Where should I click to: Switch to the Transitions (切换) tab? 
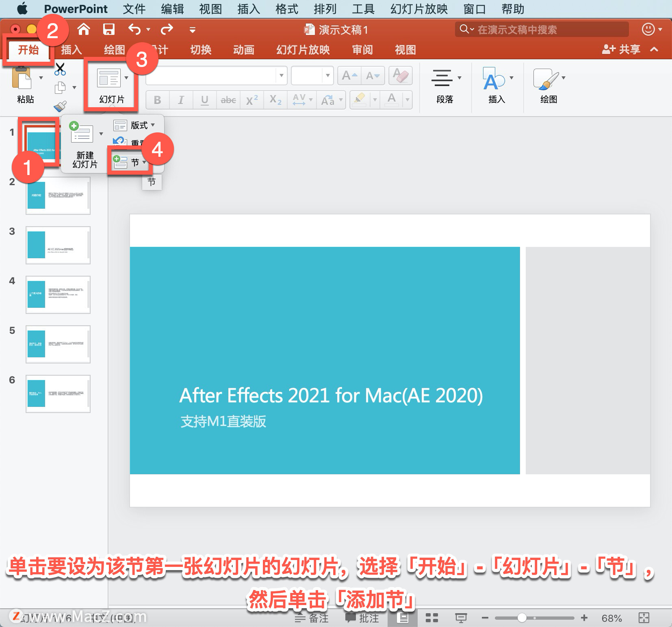pyautogui.click(x=201, y=50)
